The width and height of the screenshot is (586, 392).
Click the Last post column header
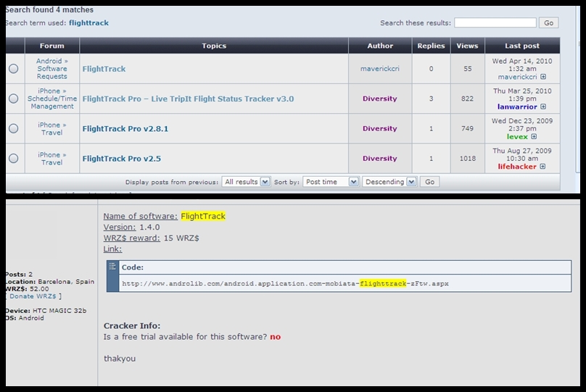(x=522, y=46)
